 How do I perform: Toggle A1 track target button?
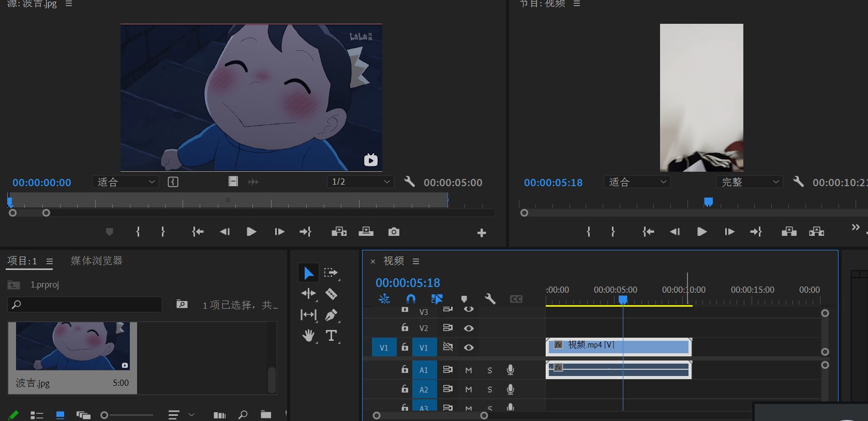click(424, 370)
